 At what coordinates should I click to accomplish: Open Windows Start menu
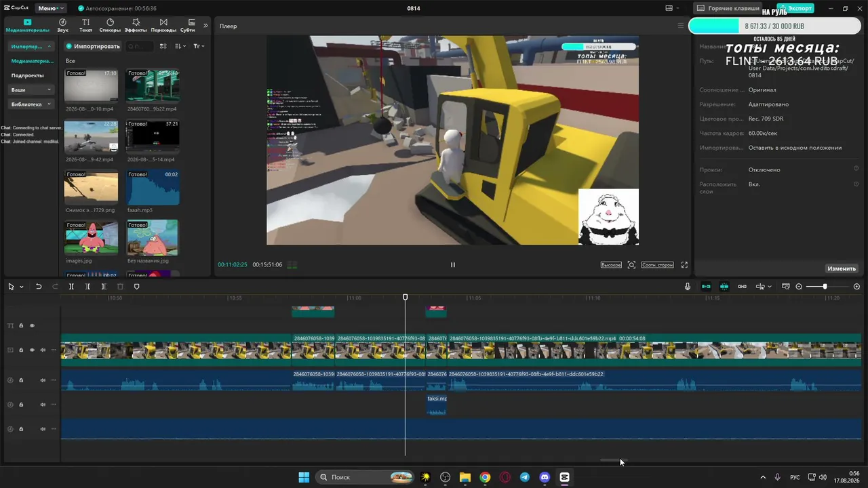[304, 477]
